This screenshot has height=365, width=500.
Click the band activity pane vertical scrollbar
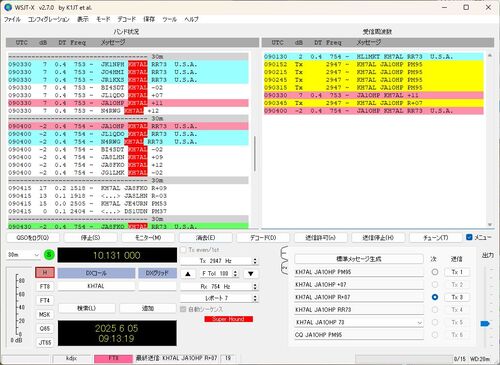(x=255, y=153)
